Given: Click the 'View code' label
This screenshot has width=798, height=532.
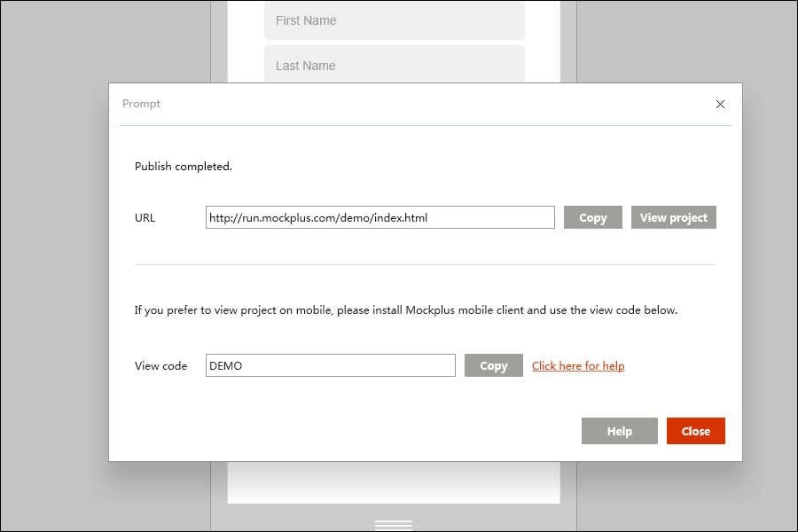Looking at the screenshot, I should coord(160,365).
